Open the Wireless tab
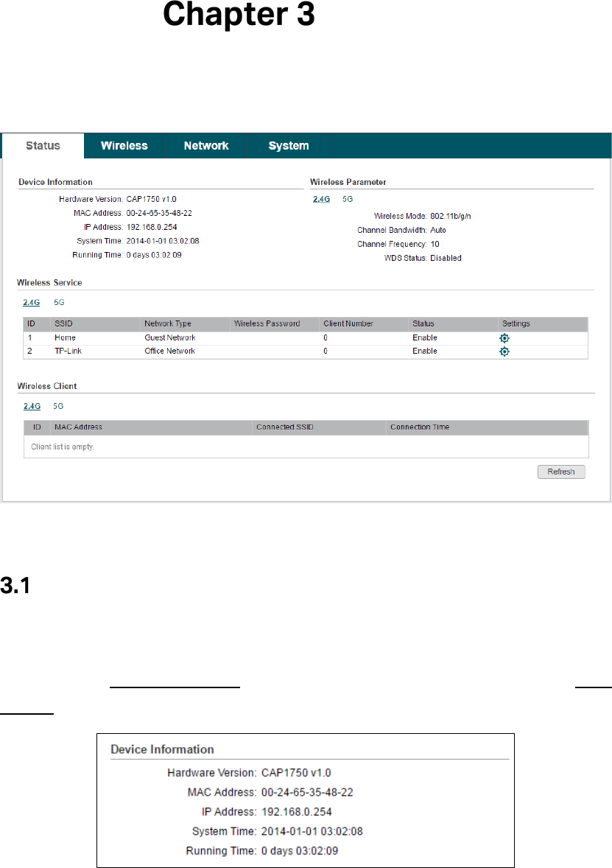612x868 pixels. click(124, 146)
